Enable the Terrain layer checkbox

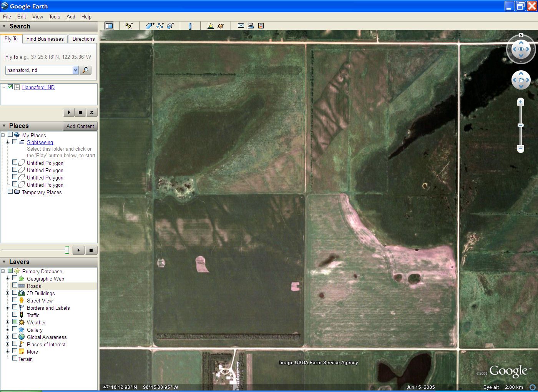tap(15, 358)
